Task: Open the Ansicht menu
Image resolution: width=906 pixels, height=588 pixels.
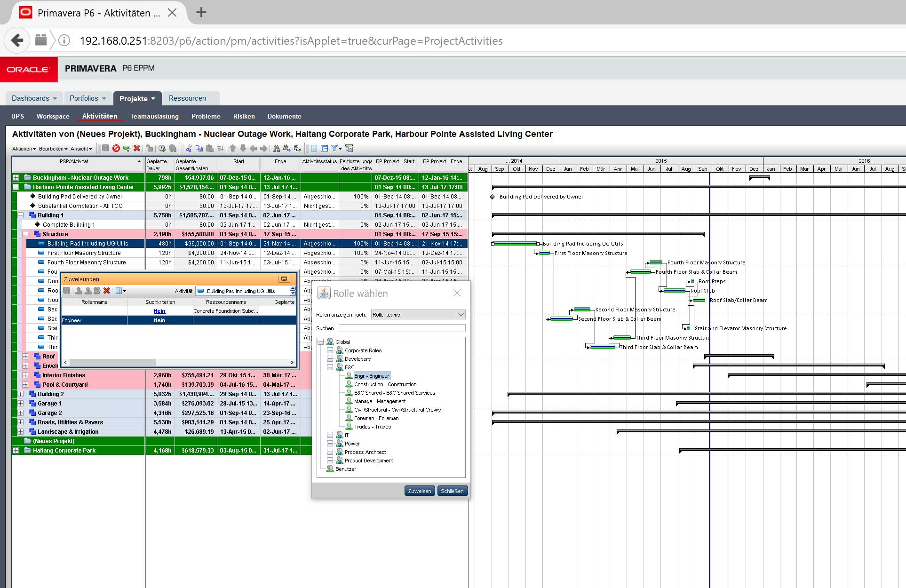Action: point(81,149)
